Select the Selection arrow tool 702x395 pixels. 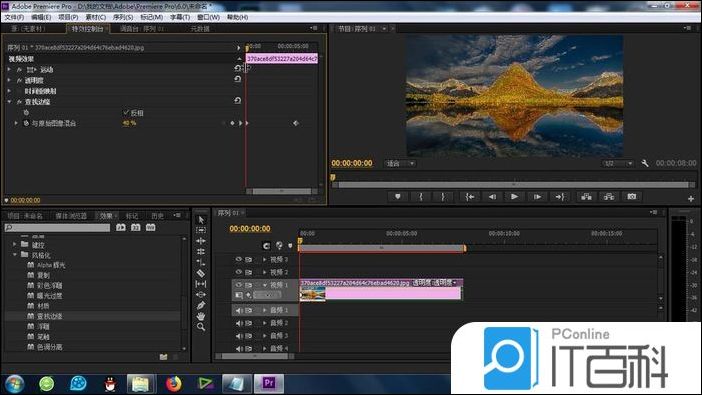pyautogui.click(x=201, y=219)
